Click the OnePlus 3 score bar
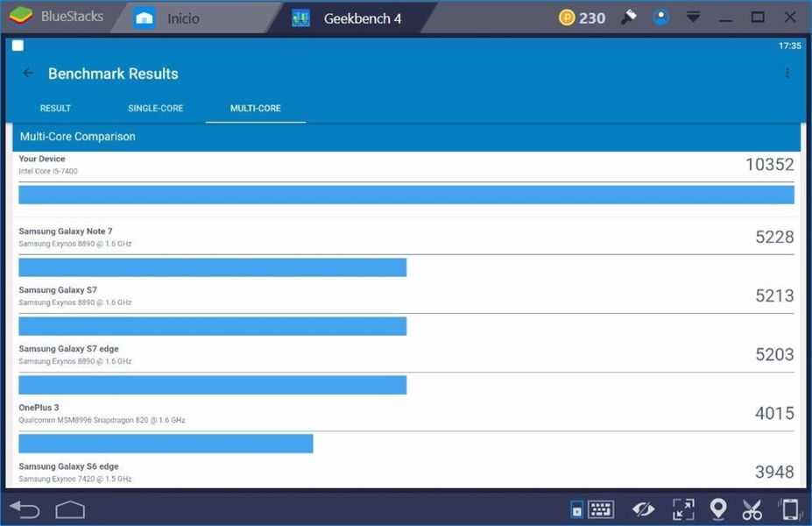The width and height of the screenshot is (812, 526). click(166, 444)
